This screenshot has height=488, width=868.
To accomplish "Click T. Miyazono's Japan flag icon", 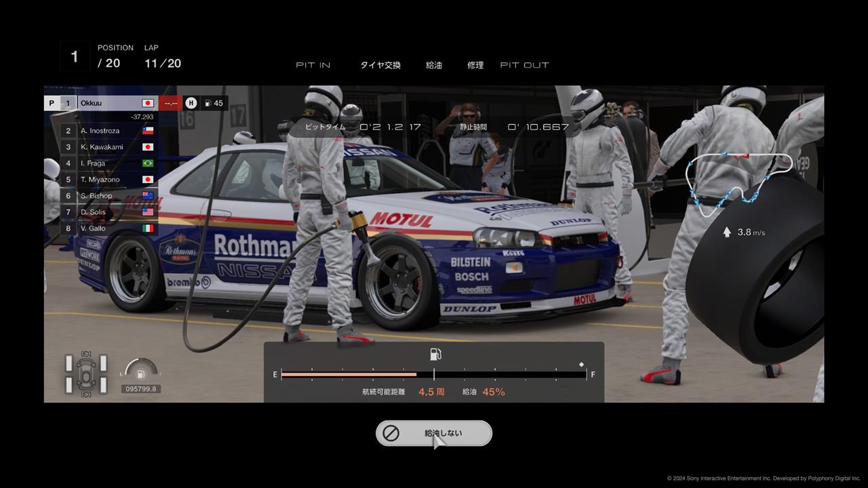I will coord(147,180).
